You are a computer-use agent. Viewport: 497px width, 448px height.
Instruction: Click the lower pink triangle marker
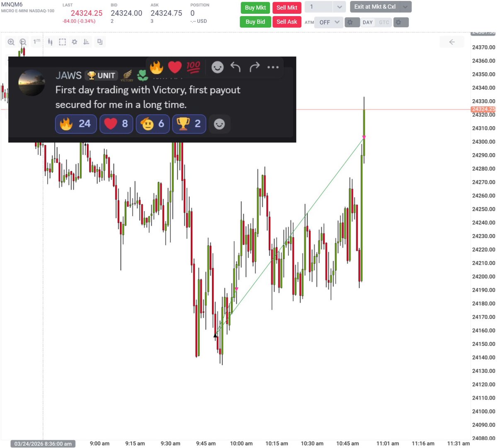pos(236,289)
